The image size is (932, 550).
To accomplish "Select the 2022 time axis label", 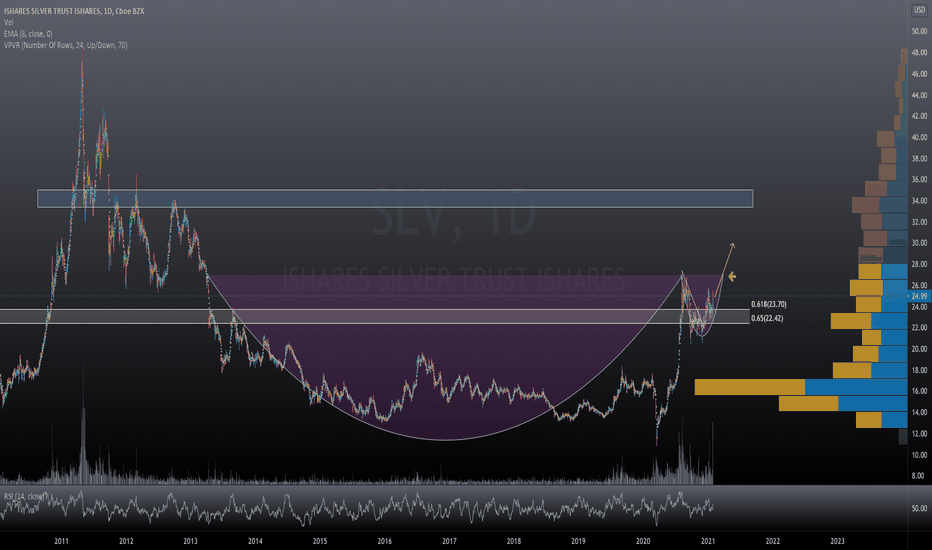I will tap(773, 541).
